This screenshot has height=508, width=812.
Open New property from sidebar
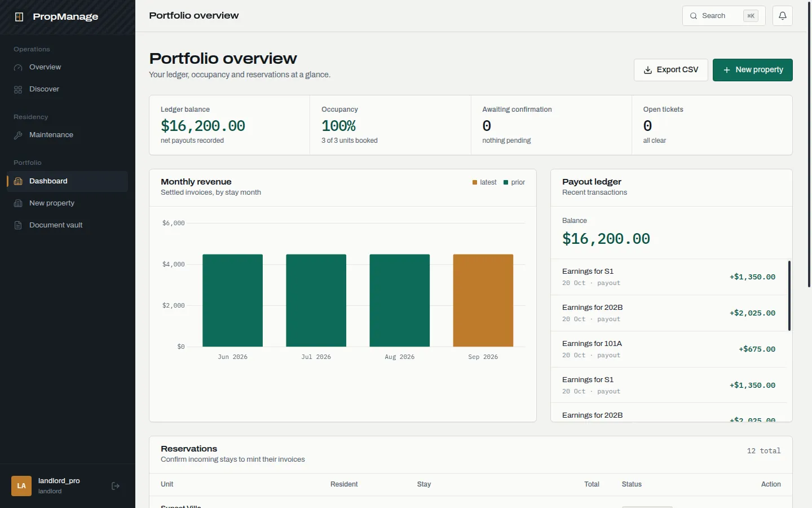point(68,203)
